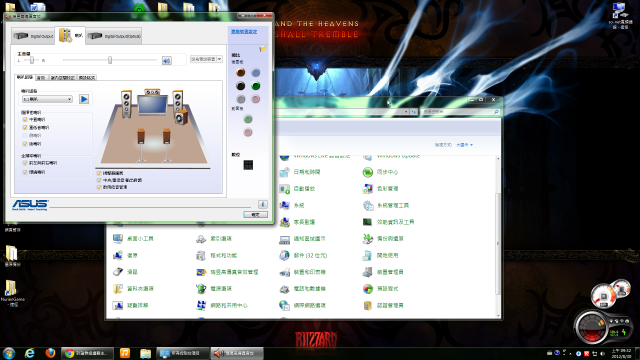640x360 pixels.
Task: Select the gray rear-panel audio jack
Action: (241, 99)
